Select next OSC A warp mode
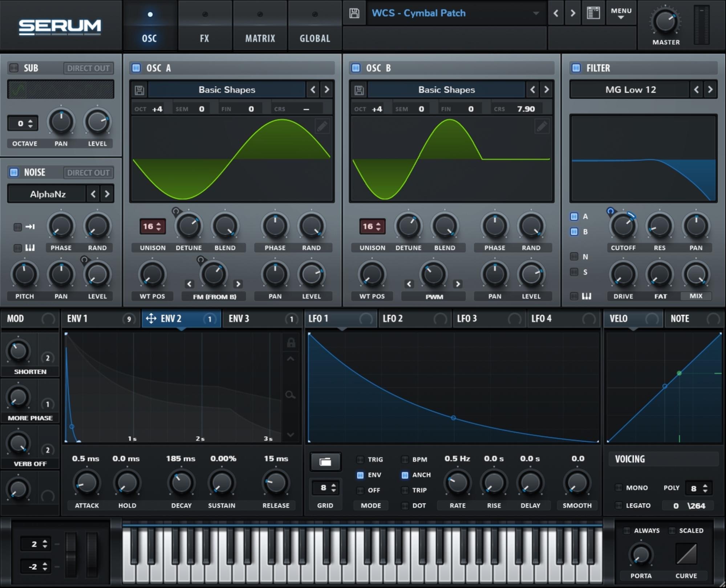Viewport: 726px width, 588px height. point(238,284)
